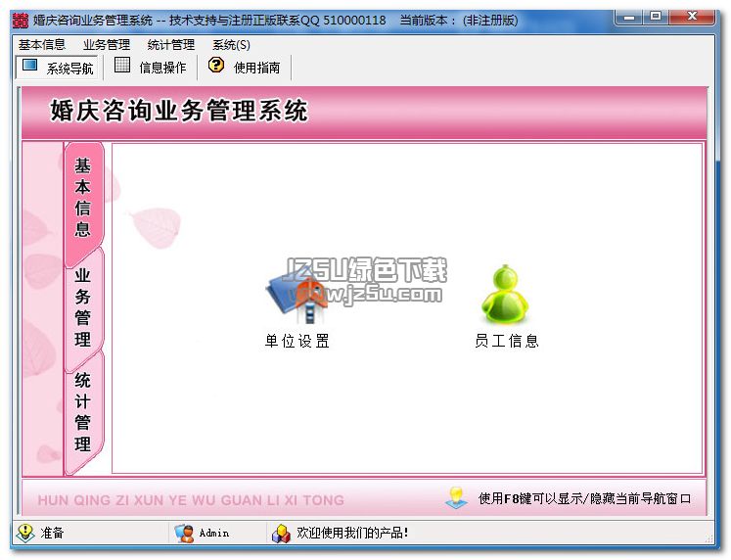This screenshot has width=731, height=560.
Task: Click the 信息操作 toolbar label
Action: 162,69
